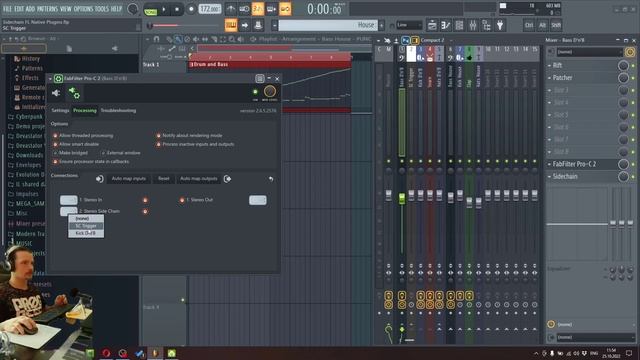Viewport: 640px width, 360px height.
Task: Click the Stop button in transport
Action: point(177,9)
